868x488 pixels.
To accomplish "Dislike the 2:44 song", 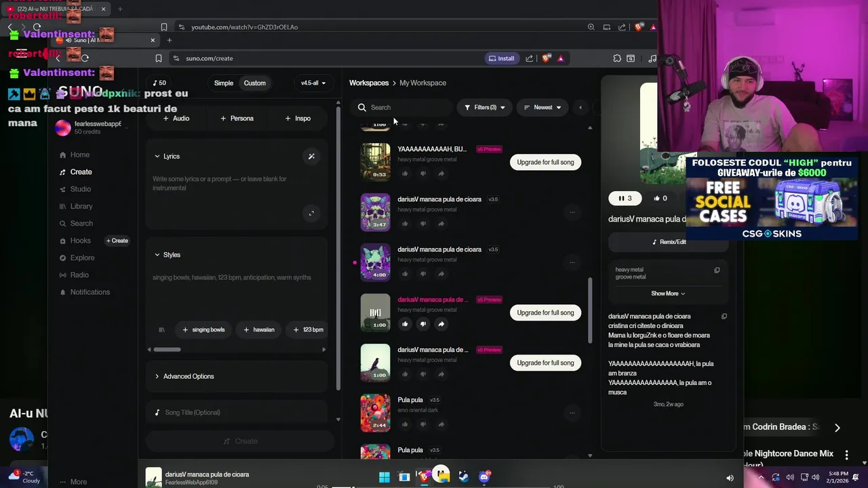I will [423, 424].
